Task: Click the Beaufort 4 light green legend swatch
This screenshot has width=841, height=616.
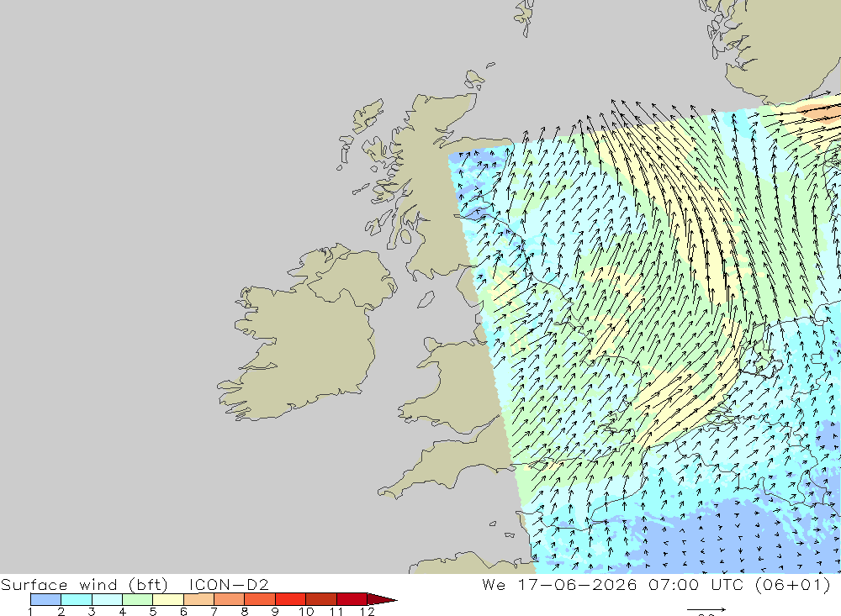Action: point(137,599)
